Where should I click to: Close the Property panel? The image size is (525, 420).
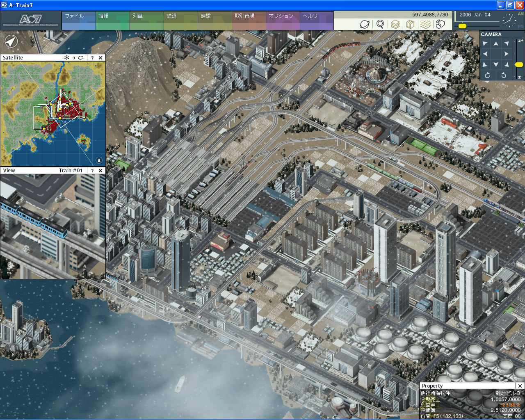click(520, 386)
